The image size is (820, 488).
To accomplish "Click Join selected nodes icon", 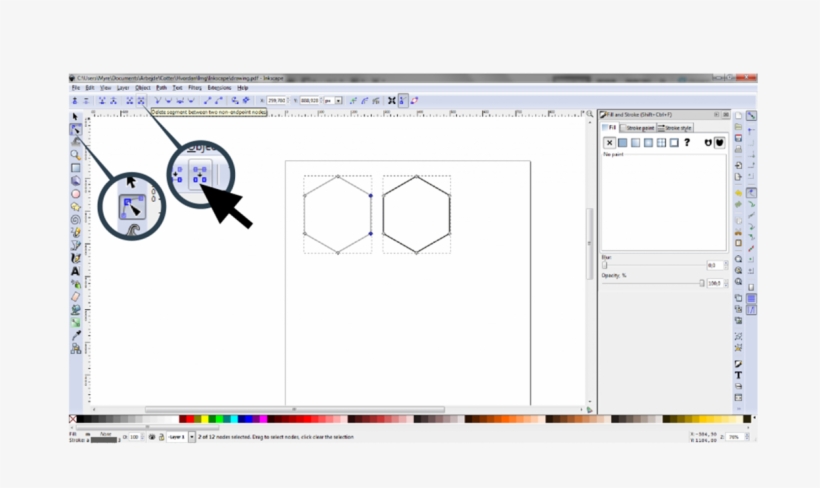I will (102, 100).
